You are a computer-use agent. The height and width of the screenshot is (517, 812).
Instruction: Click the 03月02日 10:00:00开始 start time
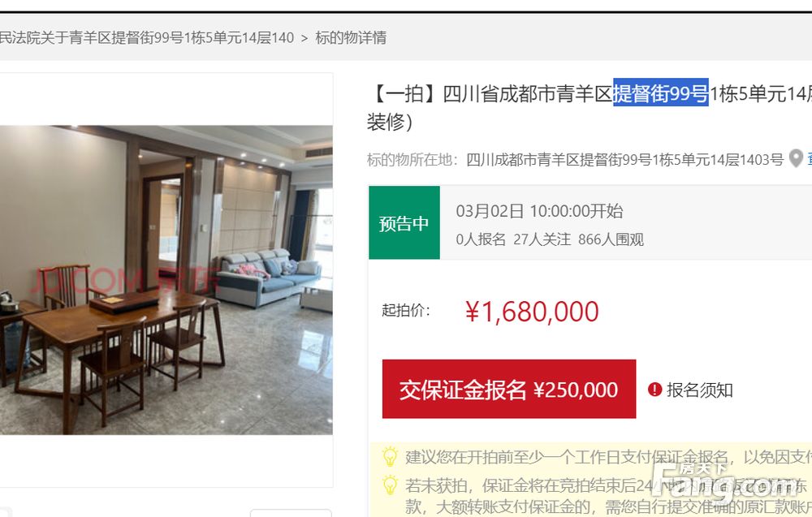[539, 211]
